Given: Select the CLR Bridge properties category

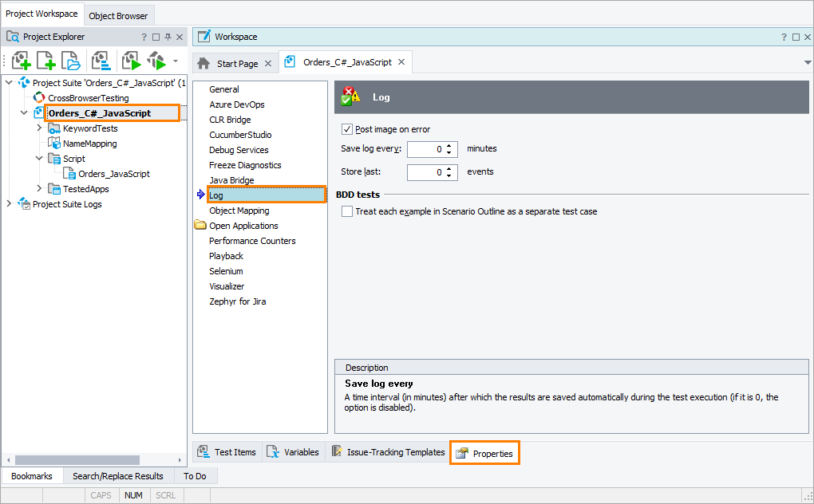Looking at the screenshot, I should tap(230, 120).
